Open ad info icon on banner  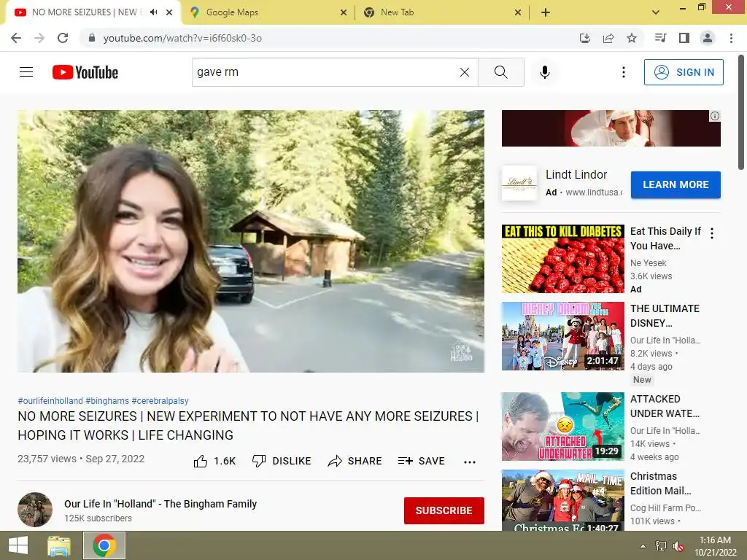click(x=715, y=116)
